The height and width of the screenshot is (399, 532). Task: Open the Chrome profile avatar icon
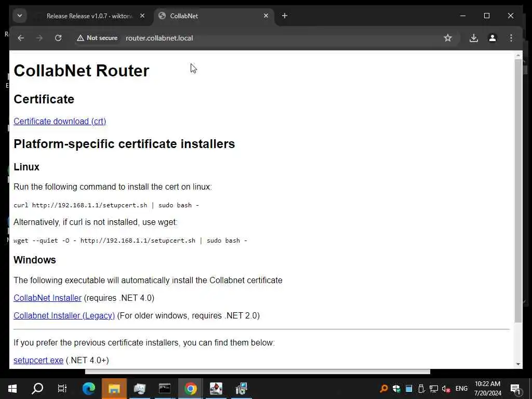pos(493,38)
